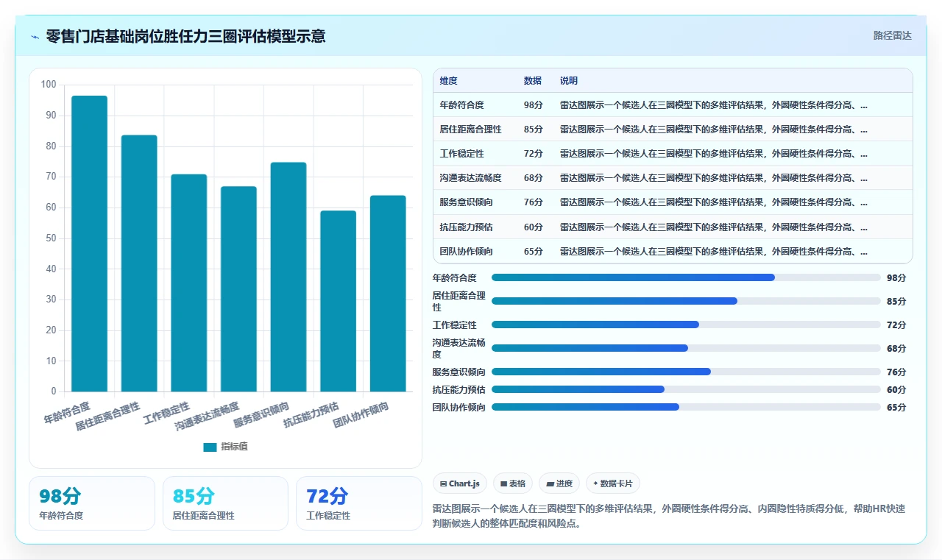Click the 沟通表达流畅度 68分 progress bar
The height and width of the screenshot is (560, 942).
686,348
